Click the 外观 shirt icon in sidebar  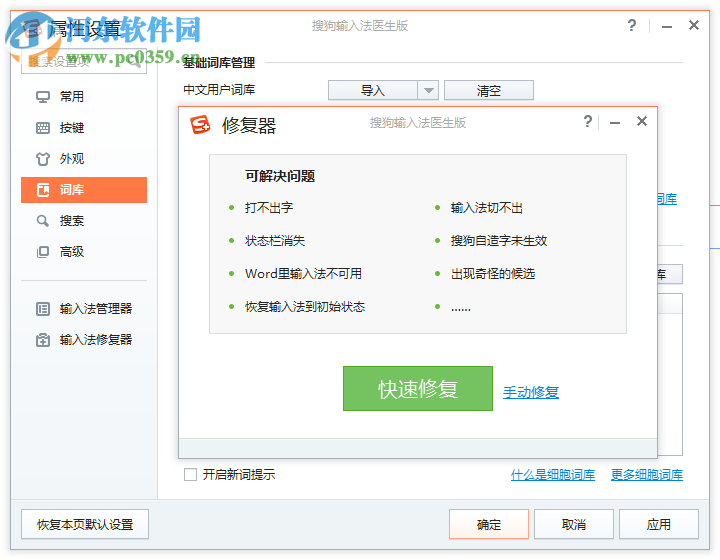(43, 159)
